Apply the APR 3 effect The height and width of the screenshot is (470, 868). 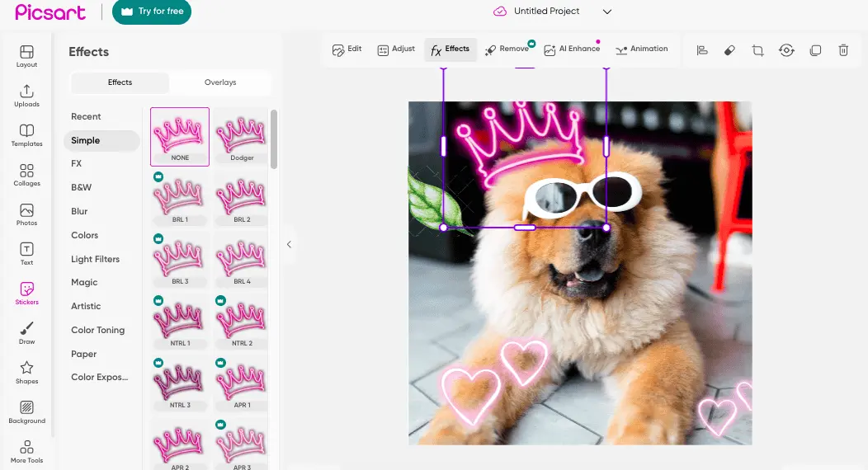pos(242,444)
